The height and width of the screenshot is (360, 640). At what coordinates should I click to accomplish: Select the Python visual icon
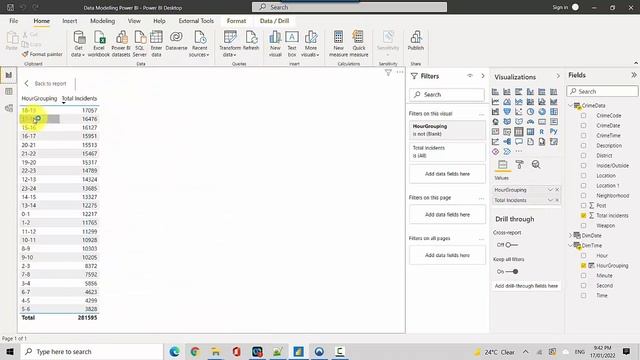(553, 131)
